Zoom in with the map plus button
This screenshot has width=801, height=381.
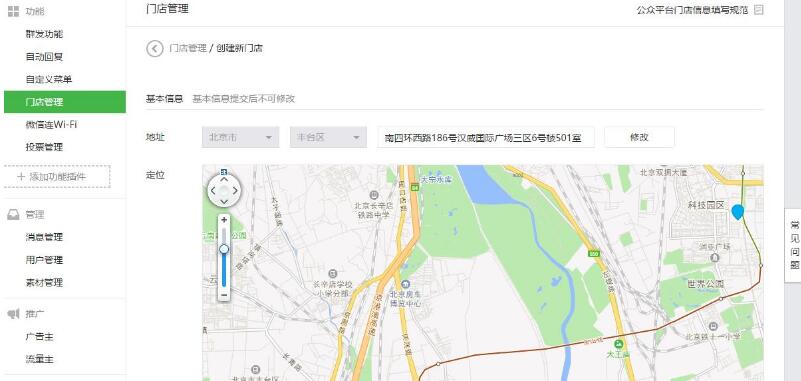pyautogui.click(x=224, y=220)
